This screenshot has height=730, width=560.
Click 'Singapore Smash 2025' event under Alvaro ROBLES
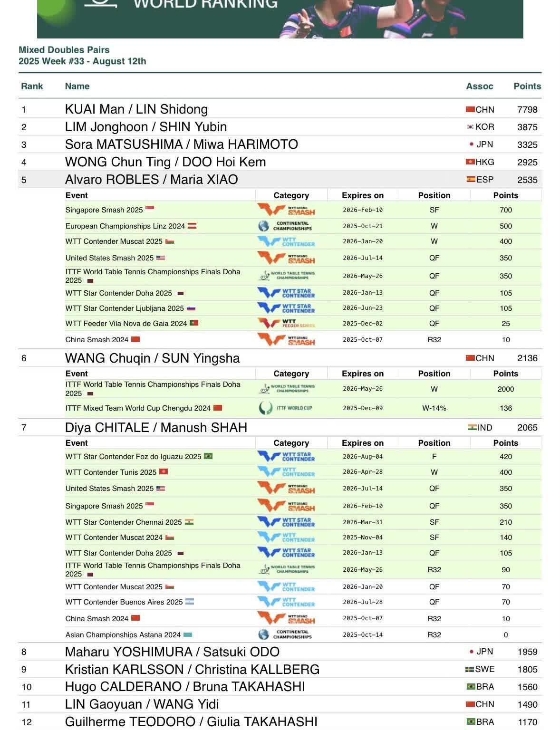(x=104, y=210)
